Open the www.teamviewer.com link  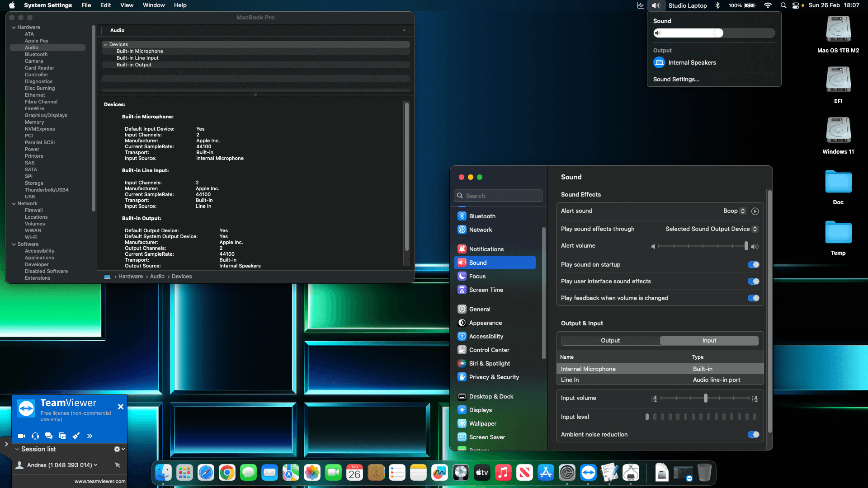[x=100, y=482]
